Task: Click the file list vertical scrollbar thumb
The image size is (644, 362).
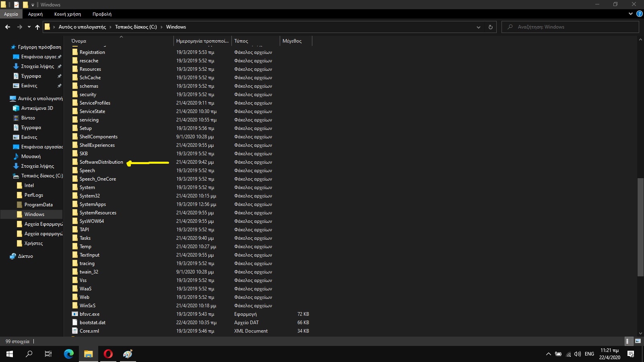Action: click(640, 227)
